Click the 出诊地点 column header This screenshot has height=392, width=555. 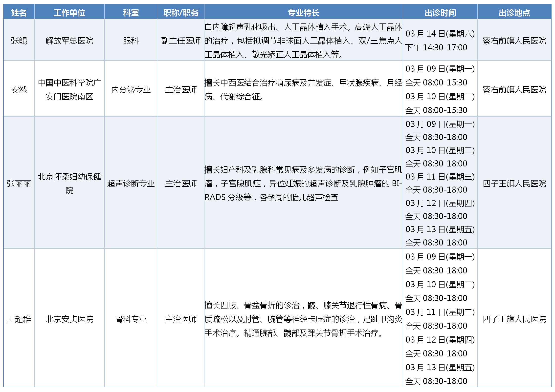[514, 13]
